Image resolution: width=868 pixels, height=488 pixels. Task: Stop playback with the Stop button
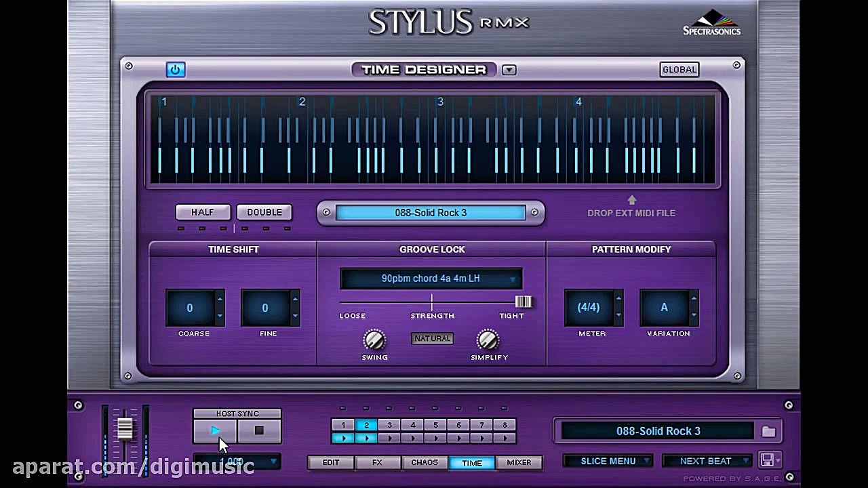click(259, 430)
